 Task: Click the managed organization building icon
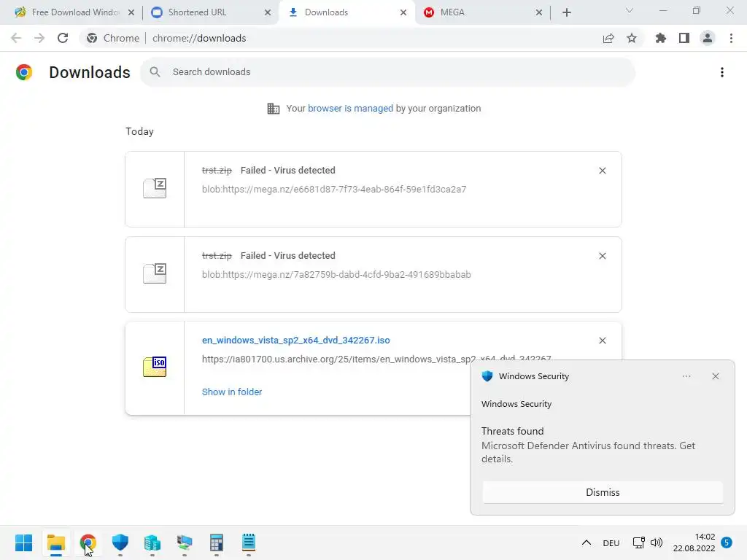click(x=274, y=109)
